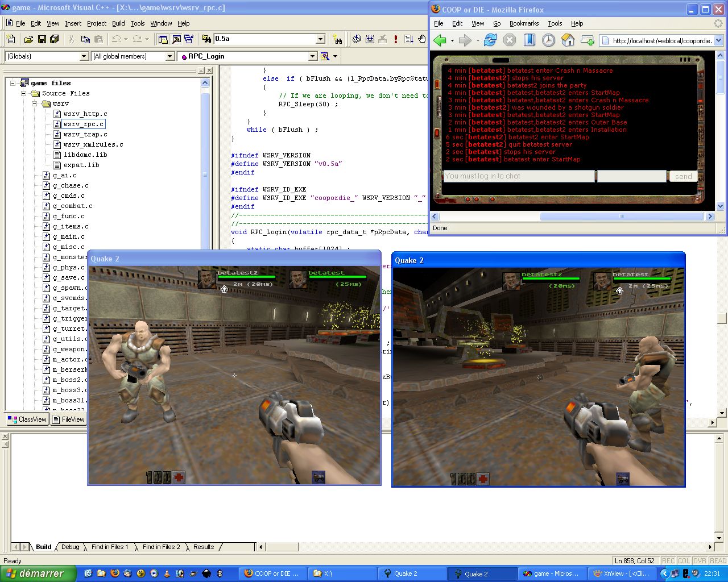Click the Firefox quick launch icon on taskbar
The height and width of the screenshot is (582, 728).
click(x=114, y=573)
